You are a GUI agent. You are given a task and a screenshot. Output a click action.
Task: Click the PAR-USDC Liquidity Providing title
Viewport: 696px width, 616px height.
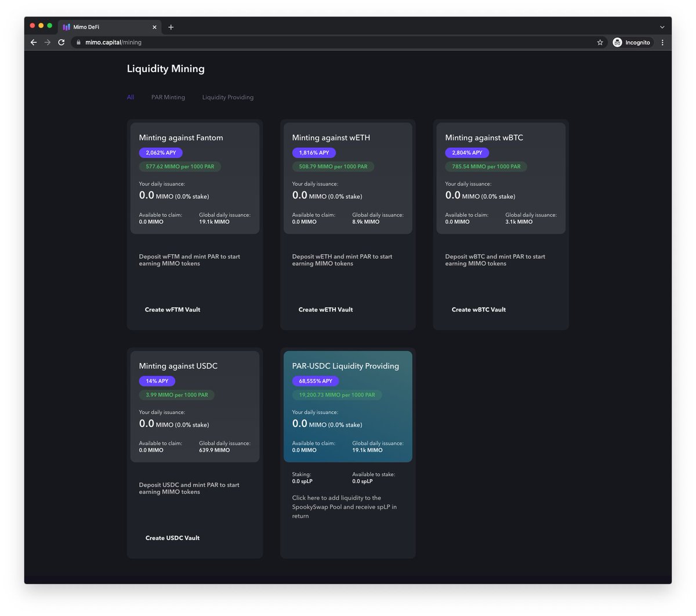346,366
